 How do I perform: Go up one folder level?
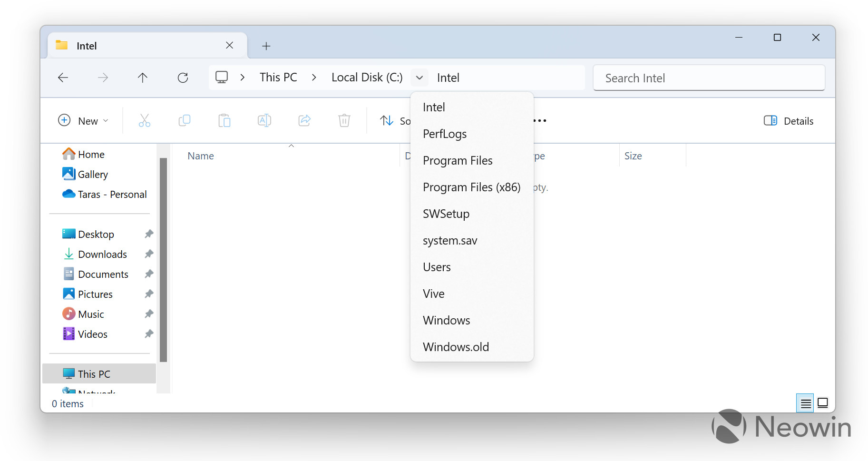(143, 77)
